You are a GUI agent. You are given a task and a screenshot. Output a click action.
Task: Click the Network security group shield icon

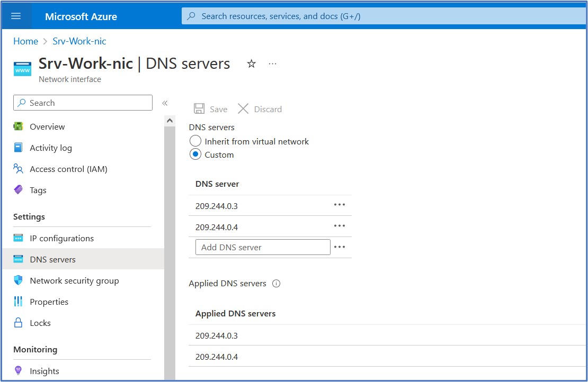[19, 280]
